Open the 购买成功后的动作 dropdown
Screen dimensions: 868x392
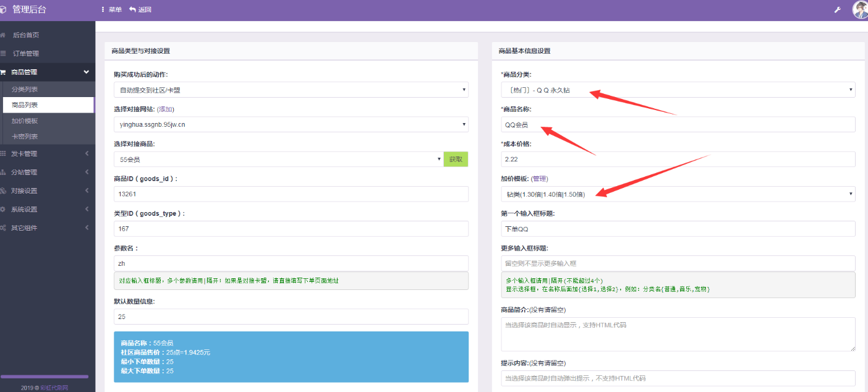(291, 90)
